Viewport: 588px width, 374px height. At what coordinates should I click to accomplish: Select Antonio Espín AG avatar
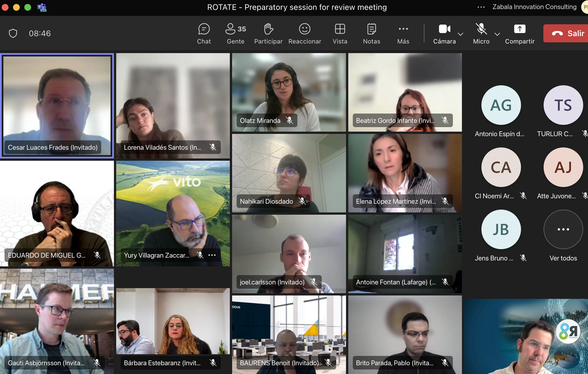(x=501, y=105)
